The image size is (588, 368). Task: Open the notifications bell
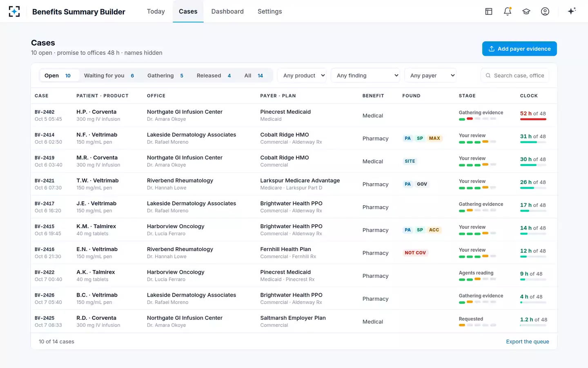click(x=508, y=11)
